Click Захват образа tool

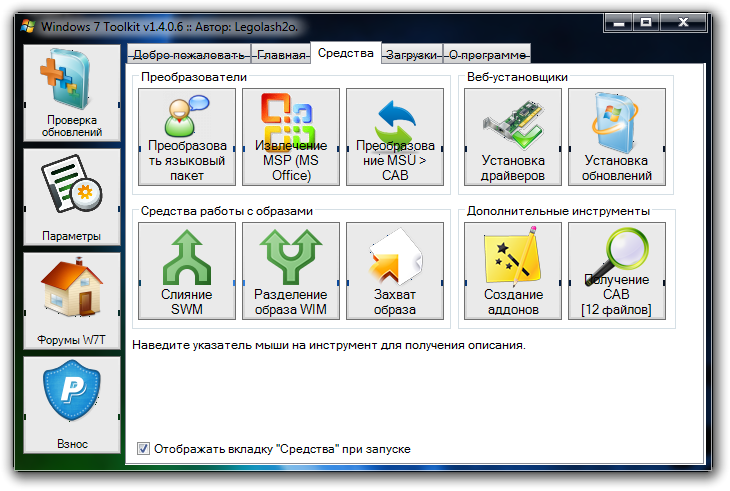[395, 271]
